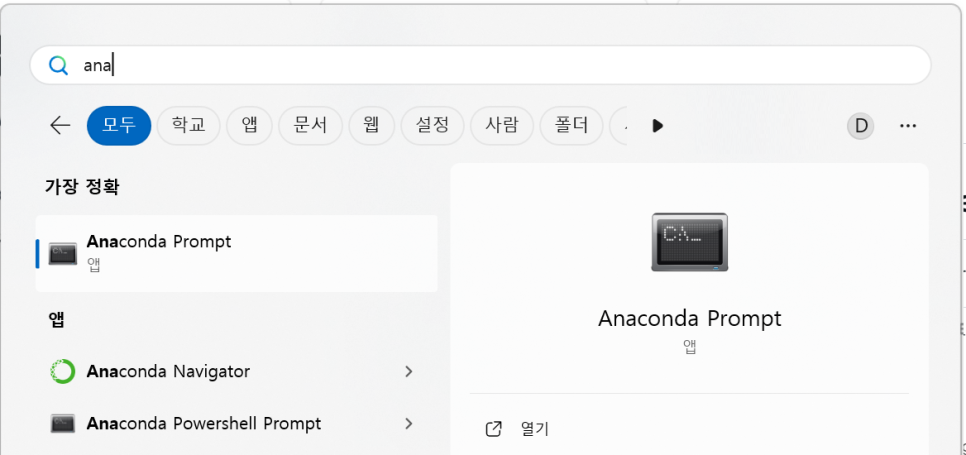
Task: Select the 사람 filter tab
Action: pyautogui.click(x=501, y=126)
